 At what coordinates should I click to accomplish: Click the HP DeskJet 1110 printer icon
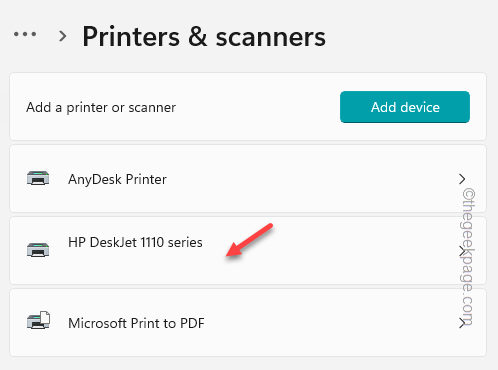click(38, 250)
